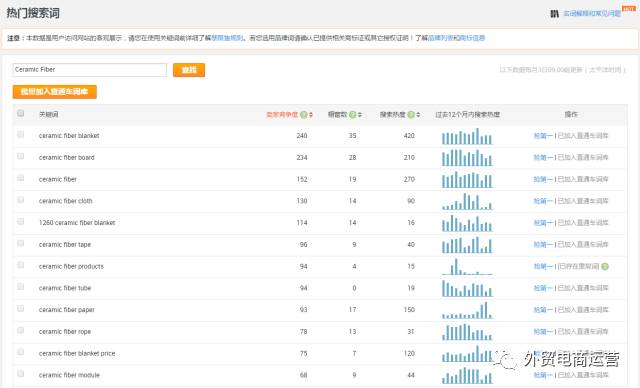The width and height of the screenshot is (640, 388).
Task: Sort by 卖家竞争度 using its sort arrows
Action: click(311, 115)
